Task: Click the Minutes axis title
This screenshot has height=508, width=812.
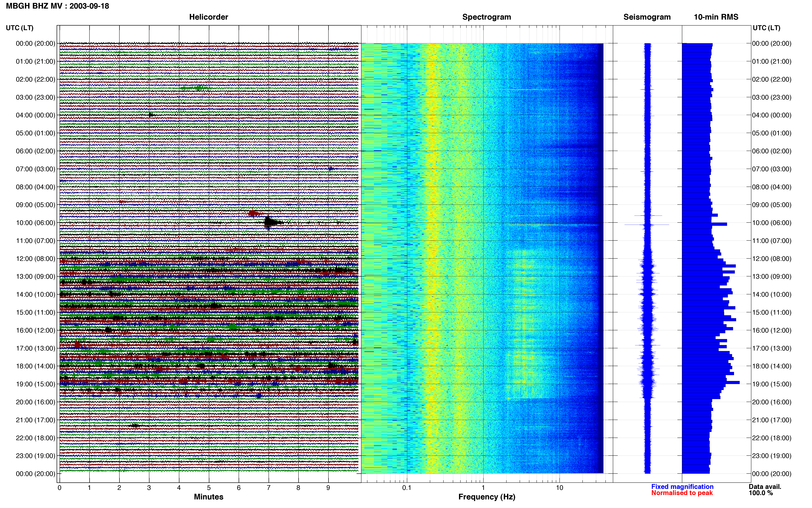Action: click(209, 497)
